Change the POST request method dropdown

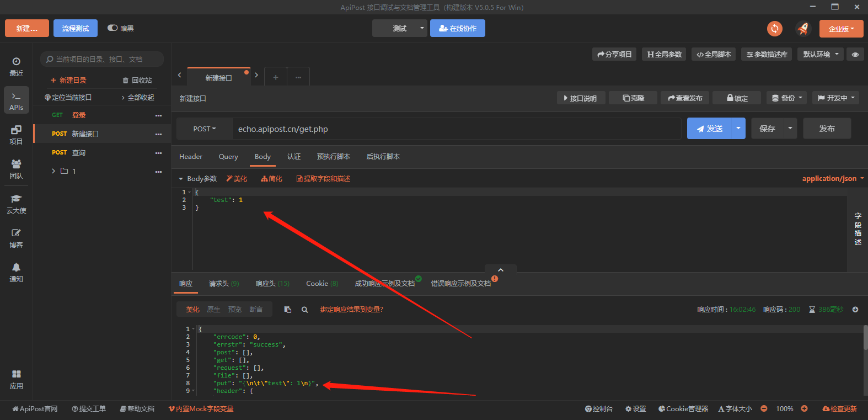click(x=205, y=129)
